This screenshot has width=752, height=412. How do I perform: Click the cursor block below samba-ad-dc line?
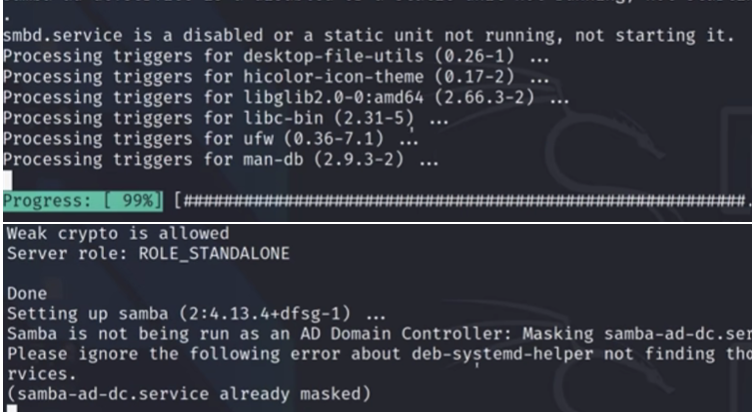[12, 409]
